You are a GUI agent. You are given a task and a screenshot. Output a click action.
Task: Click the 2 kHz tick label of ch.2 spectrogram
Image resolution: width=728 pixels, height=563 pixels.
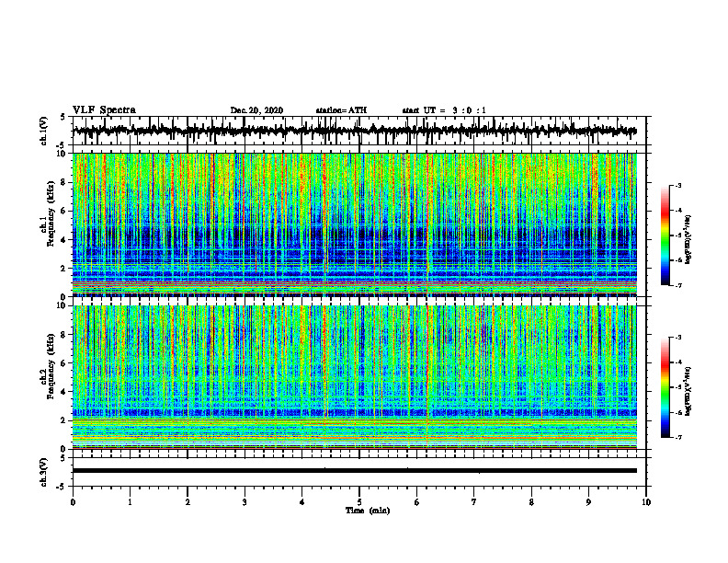63,420
